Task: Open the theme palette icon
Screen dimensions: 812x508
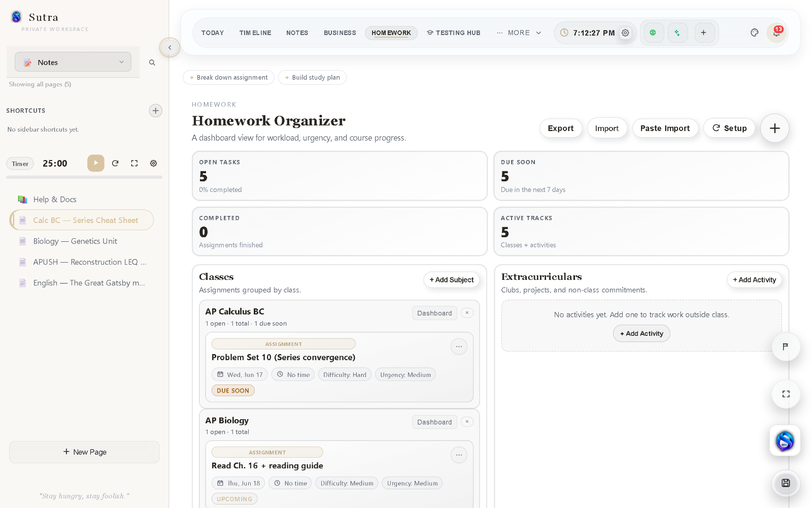Action: click(755, 33)
